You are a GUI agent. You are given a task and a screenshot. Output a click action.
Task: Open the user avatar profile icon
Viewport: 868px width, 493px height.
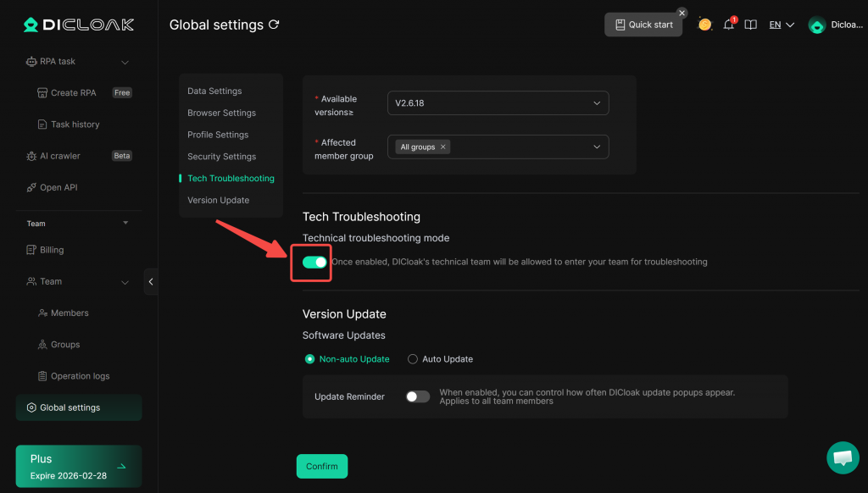coord(817,25)
